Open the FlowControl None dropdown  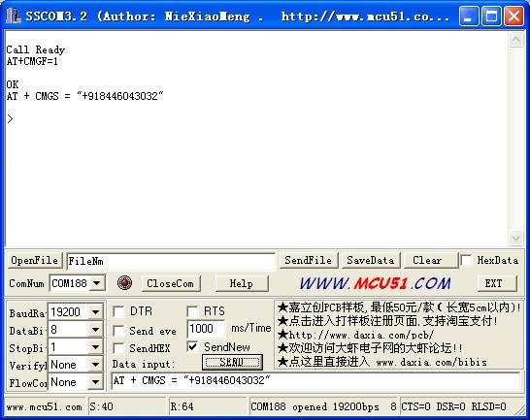pos(96,382)
